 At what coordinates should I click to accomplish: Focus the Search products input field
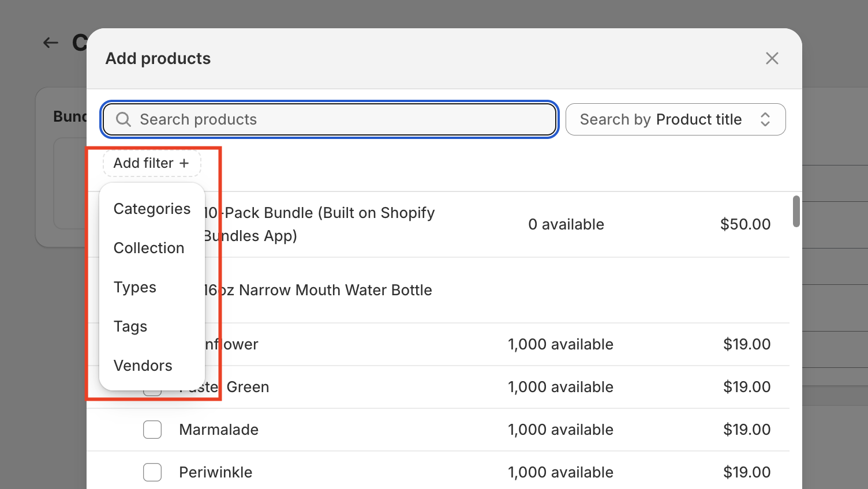tap(341, 119)
